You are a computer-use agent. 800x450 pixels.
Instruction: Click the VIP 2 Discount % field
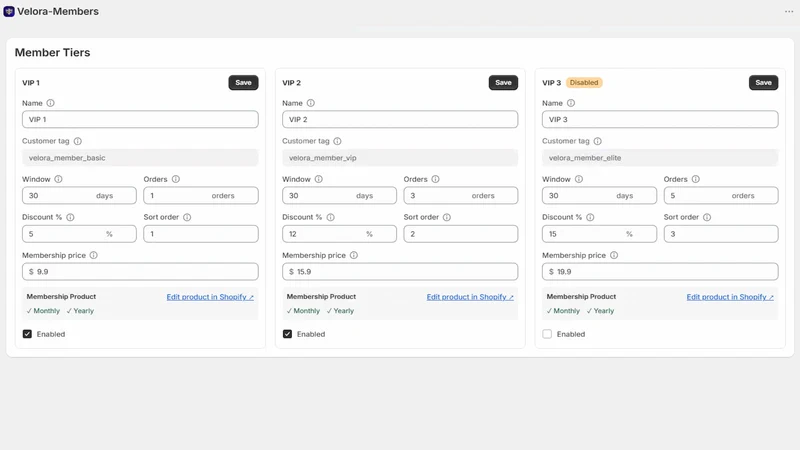pos(339,234)
